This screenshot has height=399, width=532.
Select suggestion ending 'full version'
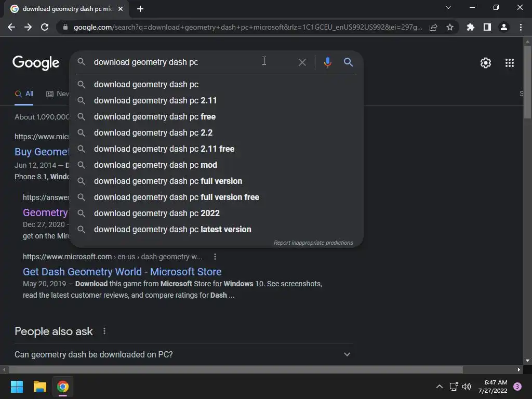point(217,181)
